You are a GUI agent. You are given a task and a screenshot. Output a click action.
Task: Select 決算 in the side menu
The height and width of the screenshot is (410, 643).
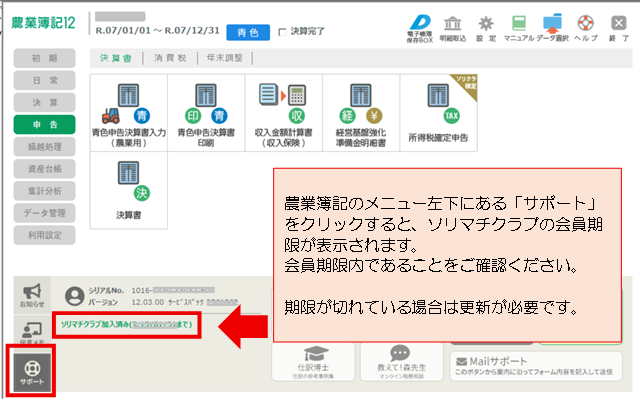(44, 102)
